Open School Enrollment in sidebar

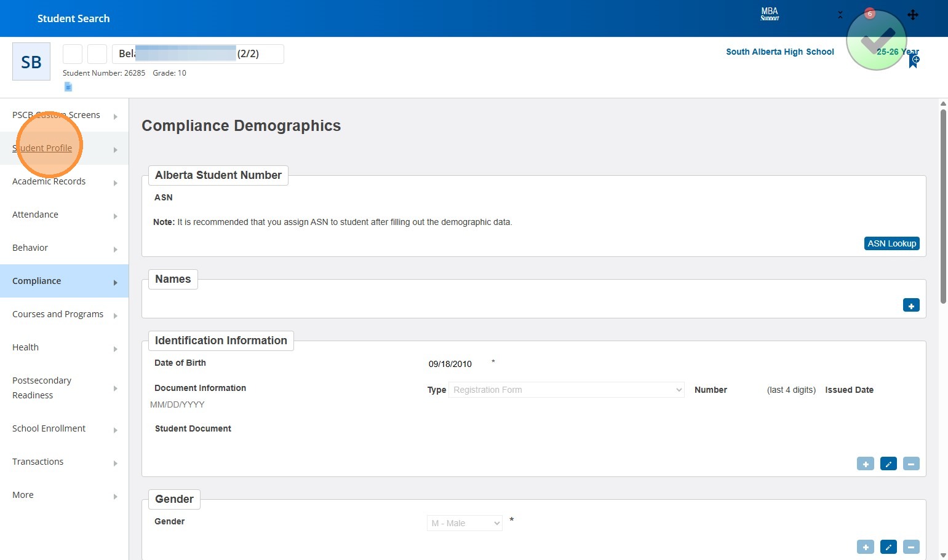click(49, 428)
